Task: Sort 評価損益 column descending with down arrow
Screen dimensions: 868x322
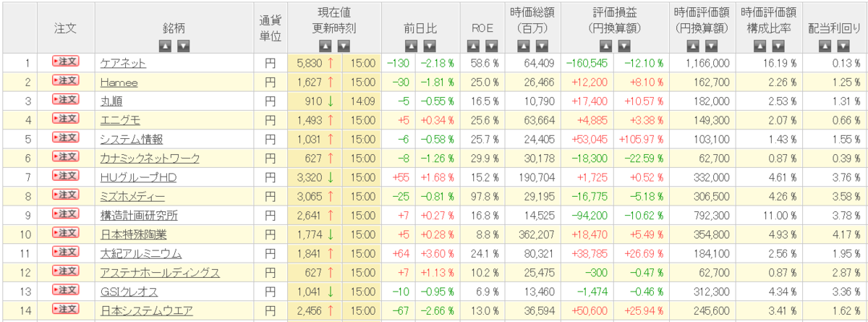Action: (x=624, y=46)
